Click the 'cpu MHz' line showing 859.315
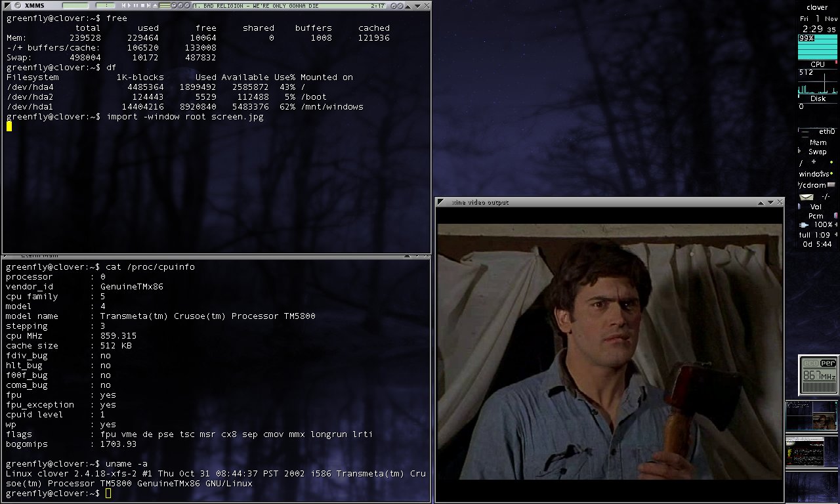The width and height of the screenshot is (840, 504). pyautogui.click(x=72, y=336)
